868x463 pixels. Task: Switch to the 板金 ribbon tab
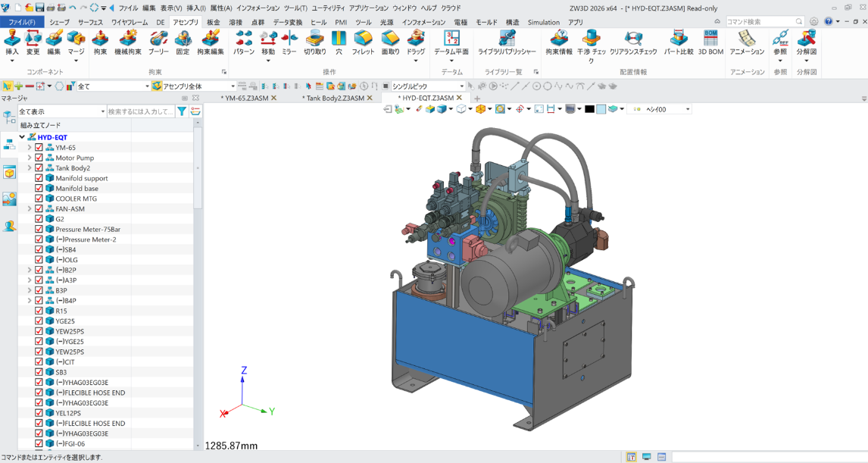(x=213, y=23)
